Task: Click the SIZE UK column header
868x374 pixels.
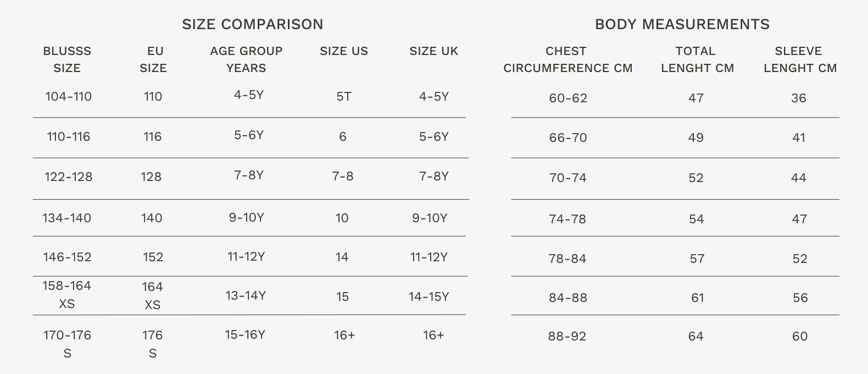Action: [x=433, y=51]
